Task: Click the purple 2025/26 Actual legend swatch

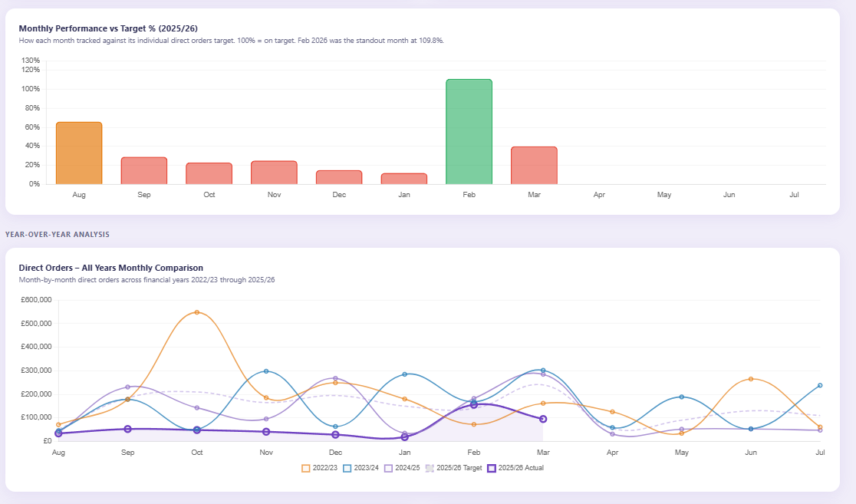Action: pos(493,467)
